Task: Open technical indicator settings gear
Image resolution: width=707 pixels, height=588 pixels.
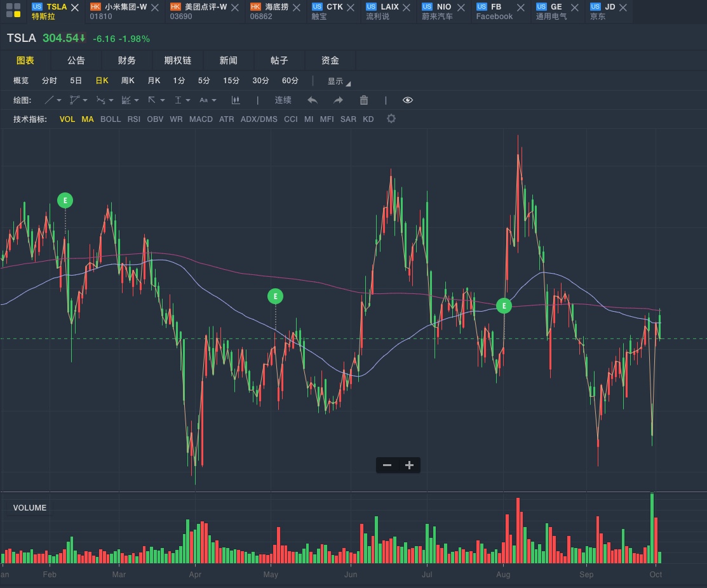Action: coord(391,119)
